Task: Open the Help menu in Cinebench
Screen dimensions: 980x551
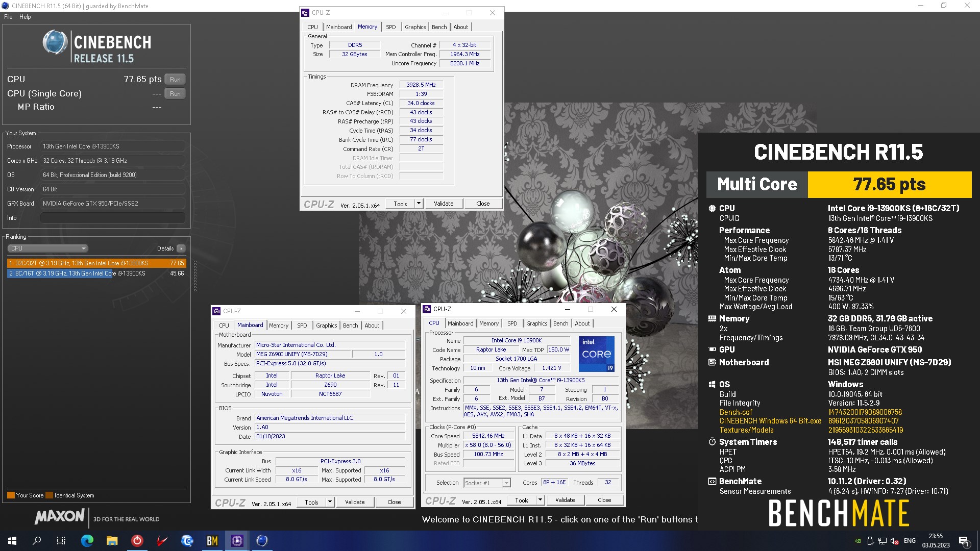Action: 25,17
